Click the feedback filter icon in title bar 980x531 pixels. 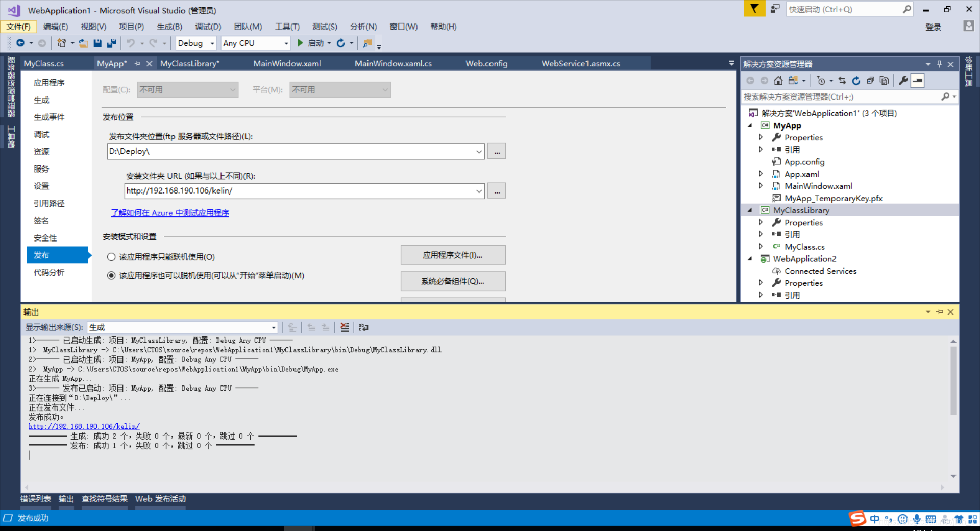coord(754,9)
